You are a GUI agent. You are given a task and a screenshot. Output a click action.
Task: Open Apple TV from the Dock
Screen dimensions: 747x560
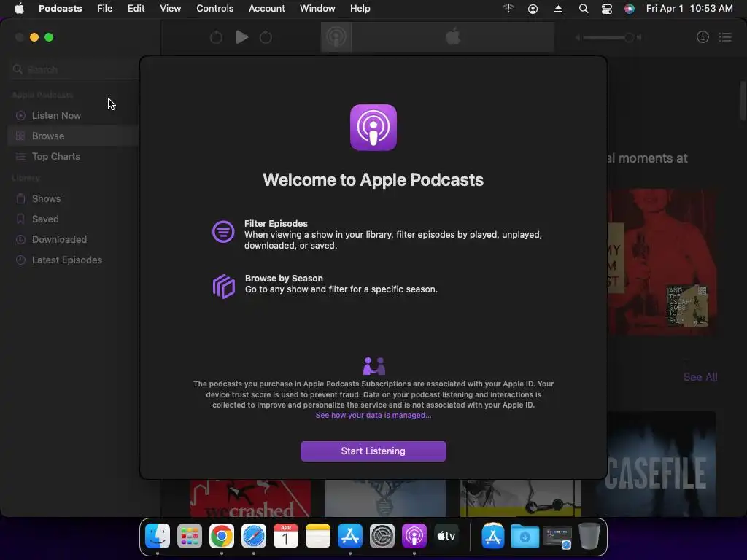coord(446,536)
